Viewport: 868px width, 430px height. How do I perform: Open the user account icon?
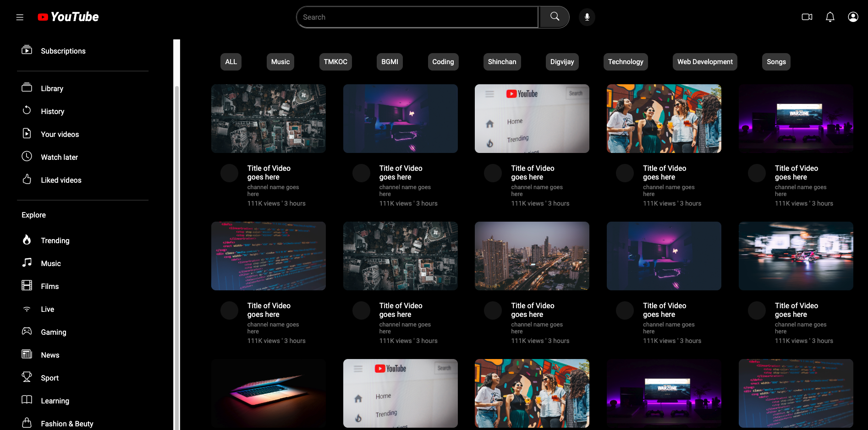tap(852, 17)
